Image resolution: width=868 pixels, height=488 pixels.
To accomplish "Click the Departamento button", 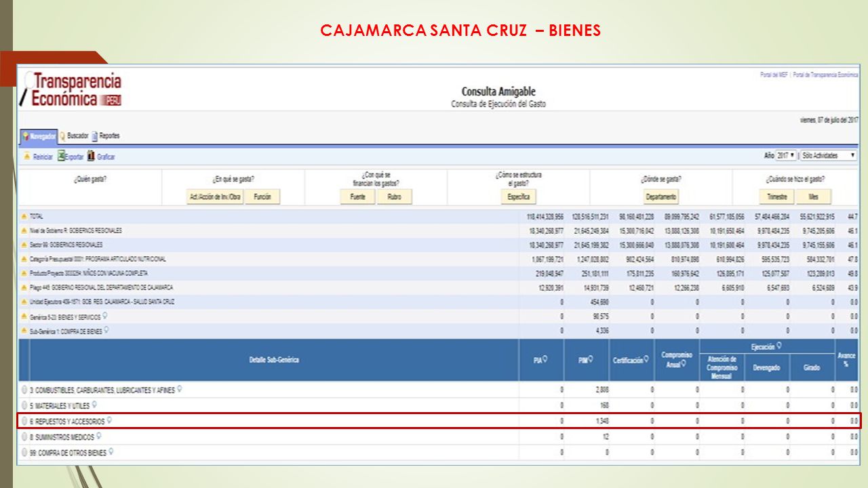I will pos(661,197).
